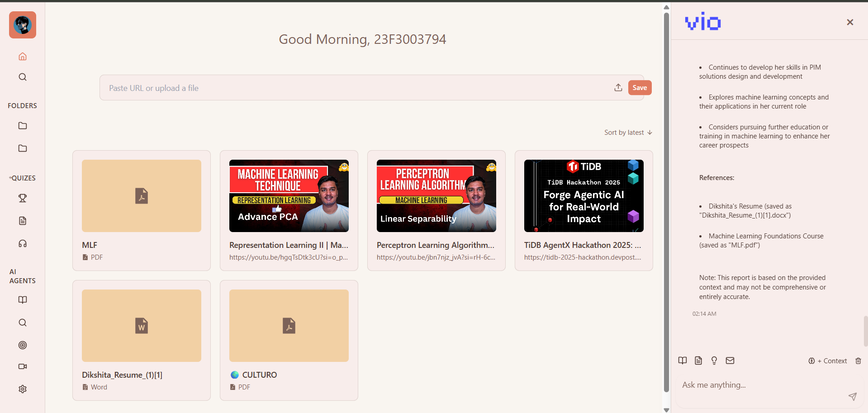
Task: Open the upper folder icon under FOLDERS
Action: point(23,126)
